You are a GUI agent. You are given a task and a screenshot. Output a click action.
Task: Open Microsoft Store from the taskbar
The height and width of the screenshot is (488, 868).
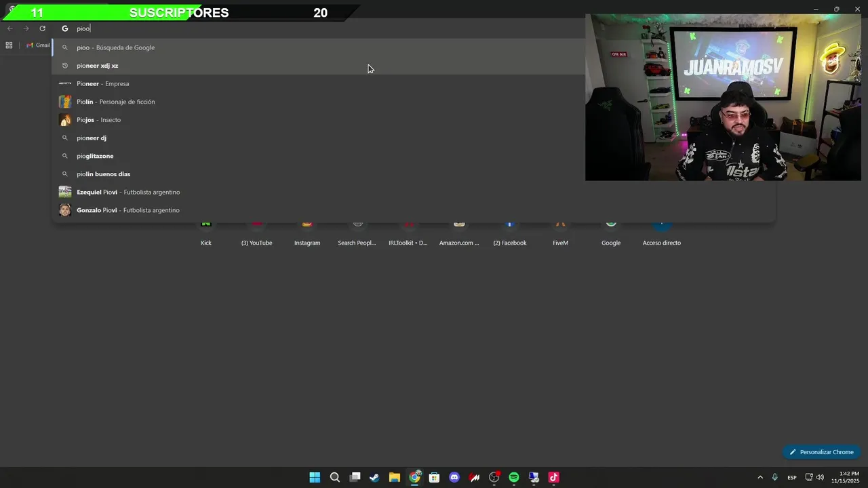[434, 477]
